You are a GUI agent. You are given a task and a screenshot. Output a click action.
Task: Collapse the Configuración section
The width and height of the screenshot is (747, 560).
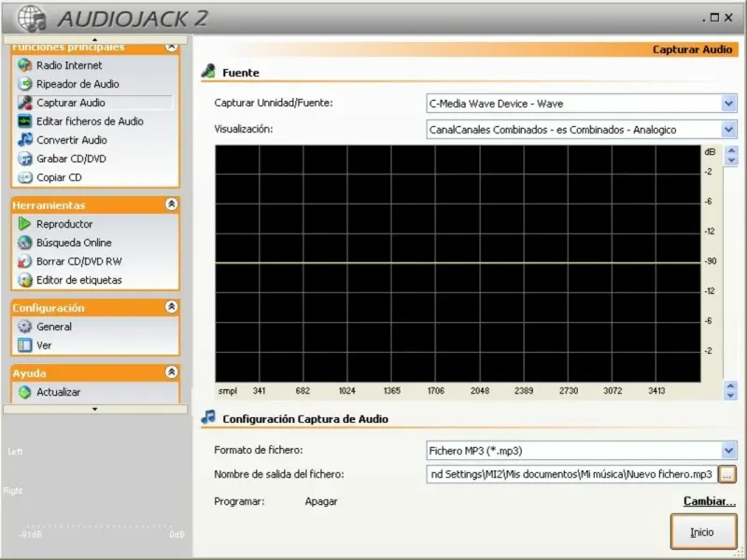(x=172, y=307)
